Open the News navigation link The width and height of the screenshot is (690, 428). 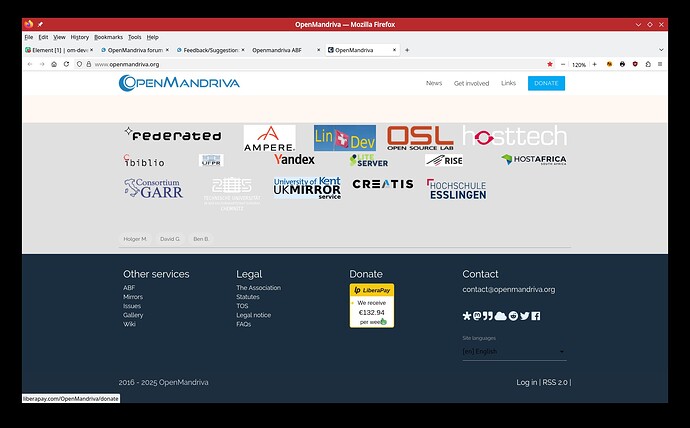coord(434,83)
